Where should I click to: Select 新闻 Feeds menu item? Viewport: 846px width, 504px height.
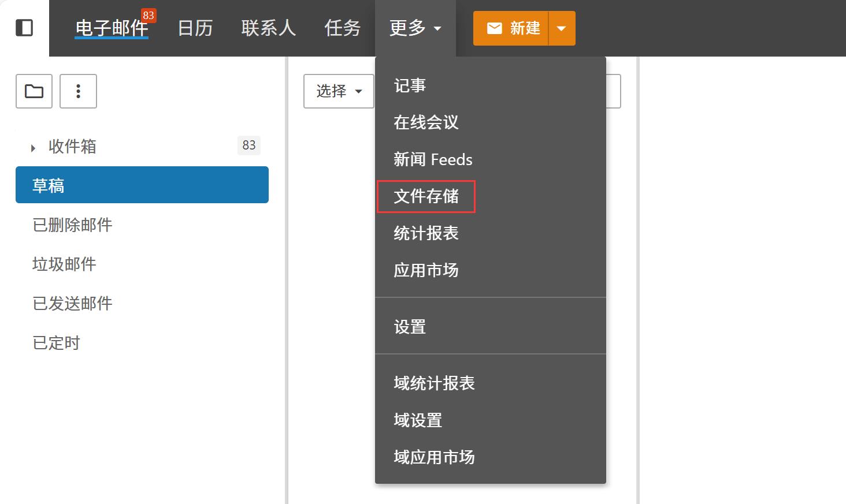[x=433, y=159]
